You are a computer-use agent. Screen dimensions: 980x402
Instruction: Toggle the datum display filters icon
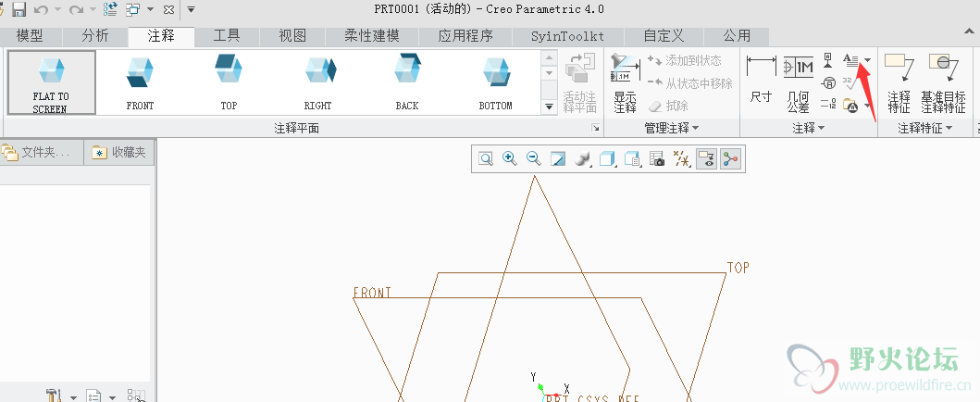pos(680,158)
